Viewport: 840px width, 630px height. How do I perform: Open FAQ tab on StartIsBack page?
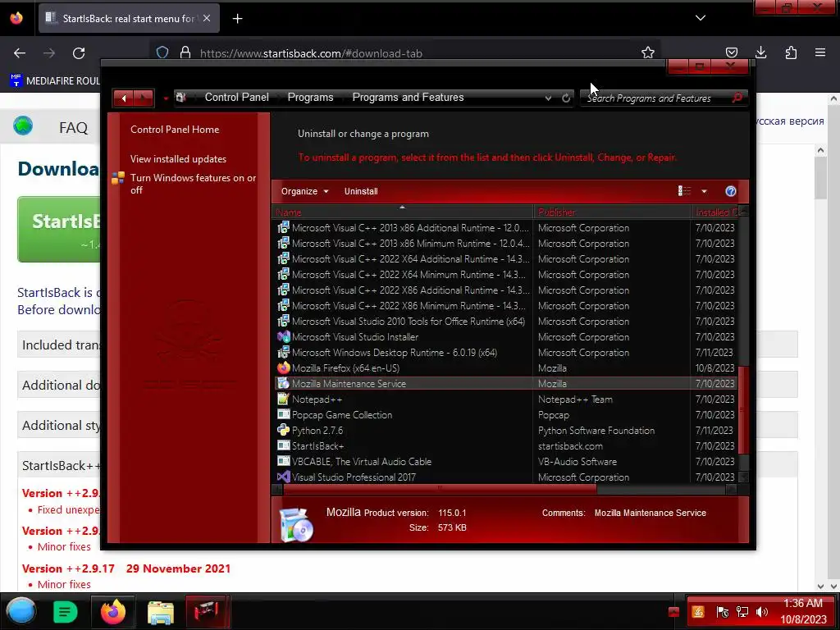click(x=73, y=127)
